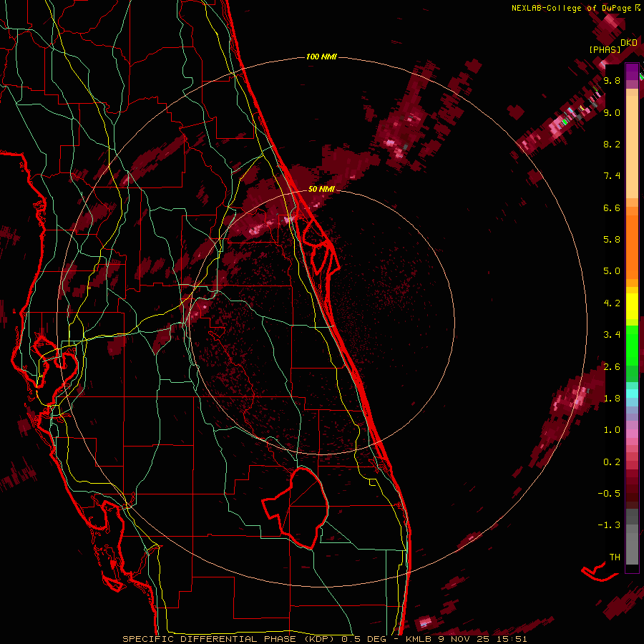Click the 9.0 scale value
Screen dimensions: 644x644
click(x=612, y=112)
